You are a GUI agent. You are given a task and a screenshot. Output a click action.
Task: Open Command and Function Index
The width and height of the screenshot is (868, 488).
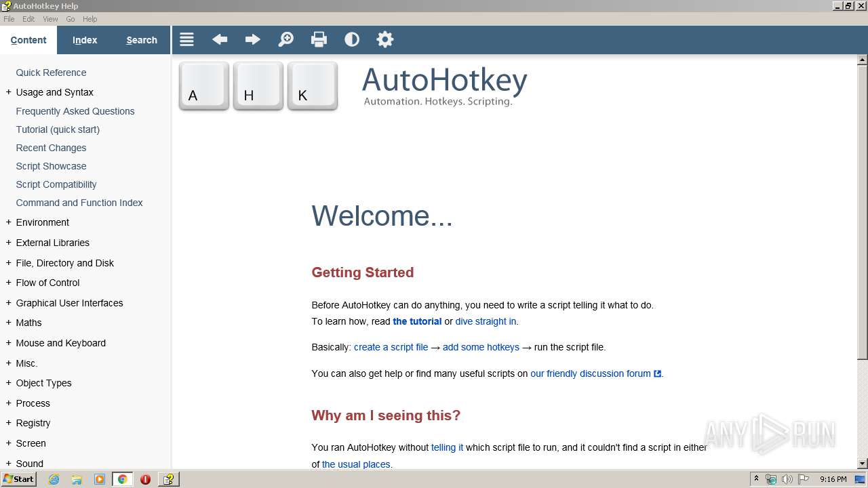(79, 203)
